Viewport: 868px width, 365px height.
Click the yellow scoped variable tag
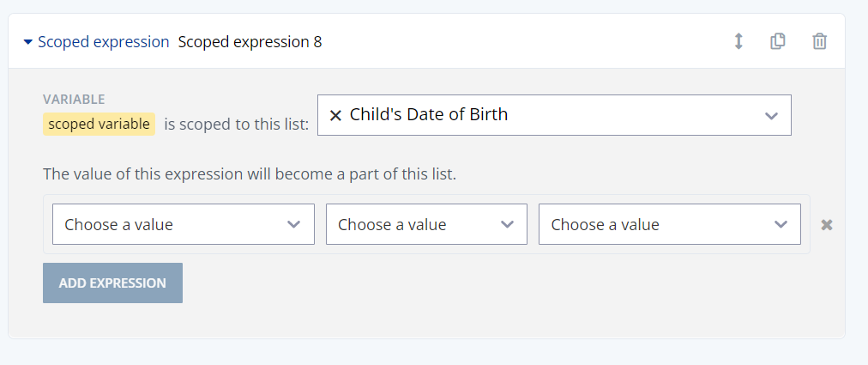click(x=99, y=124)
